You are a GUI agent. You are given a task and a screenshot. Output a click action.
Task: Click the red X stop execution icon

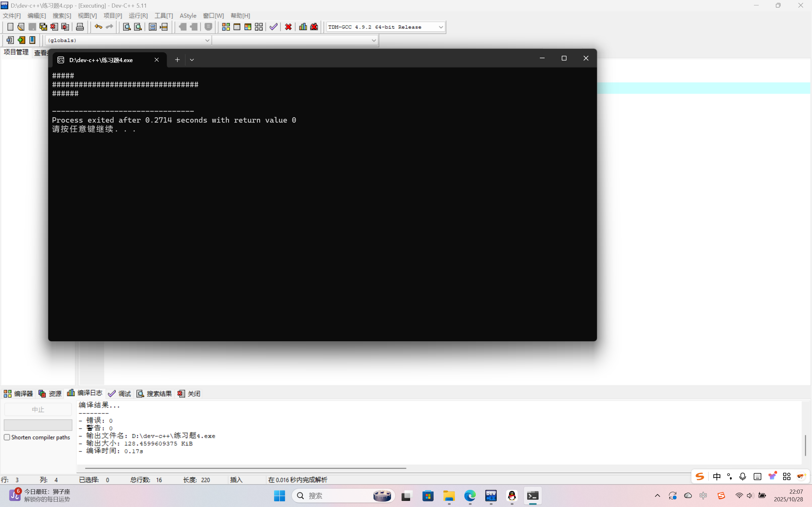tap(288, 27)
